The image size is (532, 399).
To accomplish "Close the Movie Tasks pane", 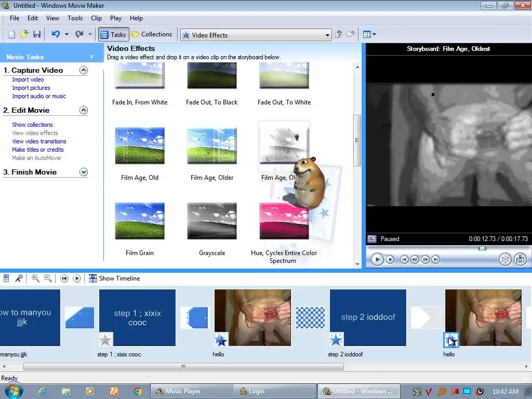I will (x=91, y=57).
